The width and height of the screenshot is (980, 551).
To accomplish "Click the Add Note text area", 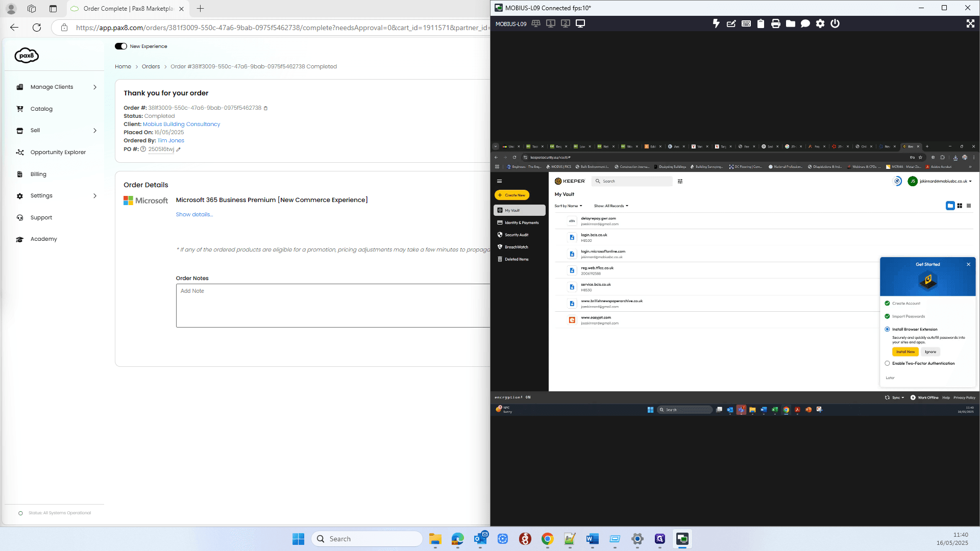I will coord(333,306).
